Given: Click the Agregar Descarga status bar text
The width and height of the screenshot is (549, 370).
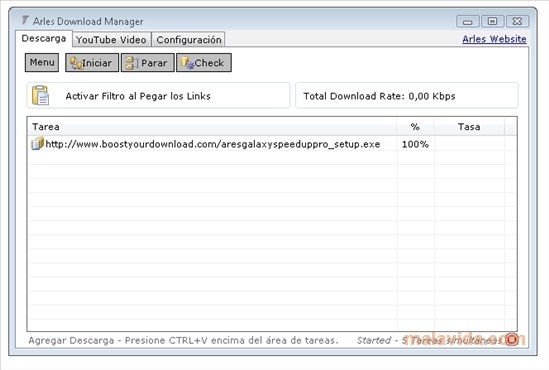Looking at the screenshot, I should [x=183, y=340].
